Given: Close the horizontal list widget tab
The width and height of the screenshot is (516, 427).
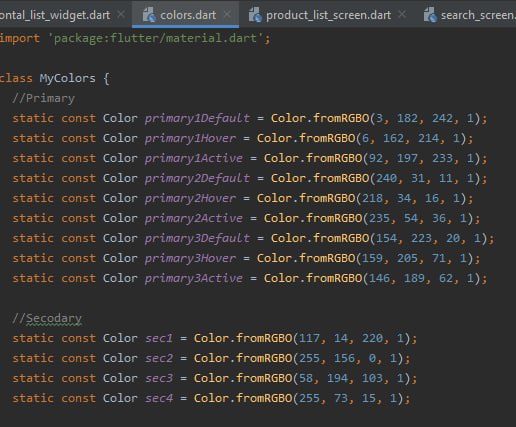Looking at the screenshot, I should point(121,14).
